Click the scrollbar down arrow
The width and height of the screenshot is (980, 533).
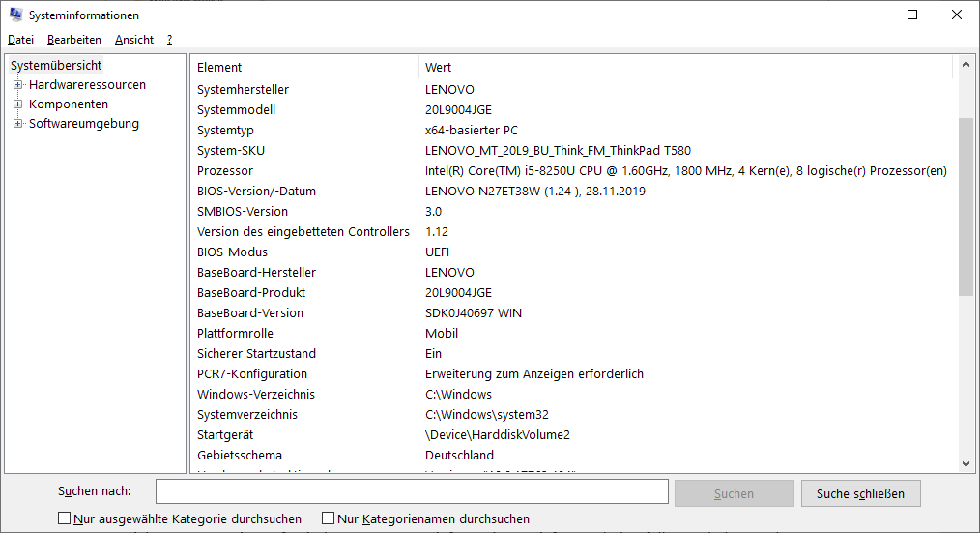click(966, 464)
